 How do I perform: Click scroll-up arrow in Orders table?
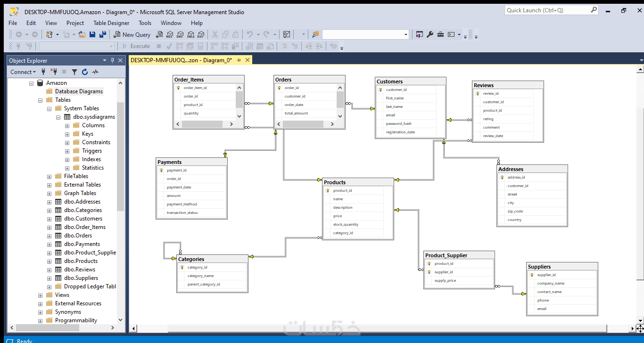point(340,88)
